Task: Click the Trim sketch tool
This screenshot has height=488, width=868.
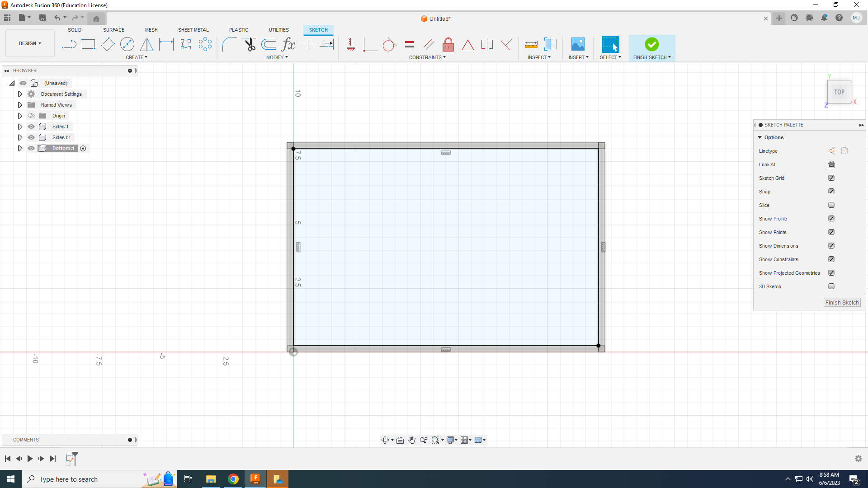Action: click(249, 45)
